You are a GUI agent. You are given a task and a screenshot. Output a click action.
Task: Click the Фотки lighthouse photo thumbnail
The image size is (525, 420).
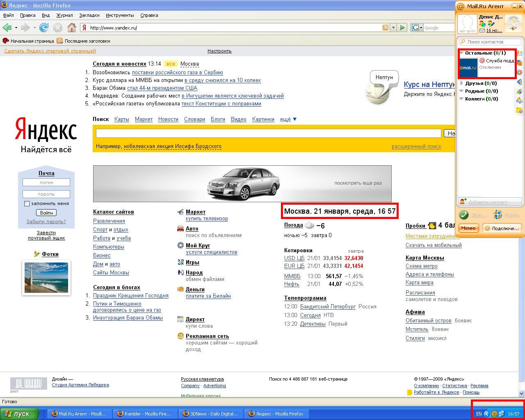pos(46,278)
